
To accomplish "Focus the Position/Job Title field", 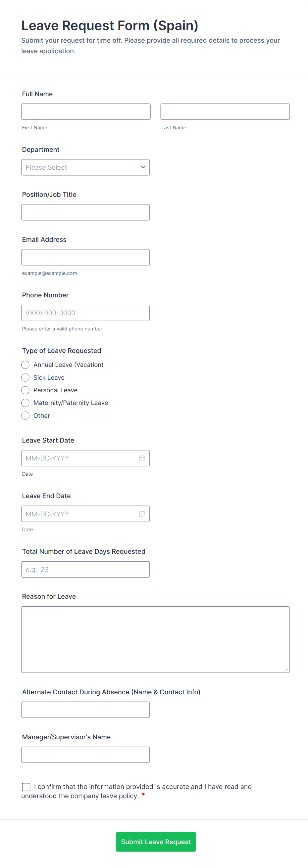I will tap(85, 212).
